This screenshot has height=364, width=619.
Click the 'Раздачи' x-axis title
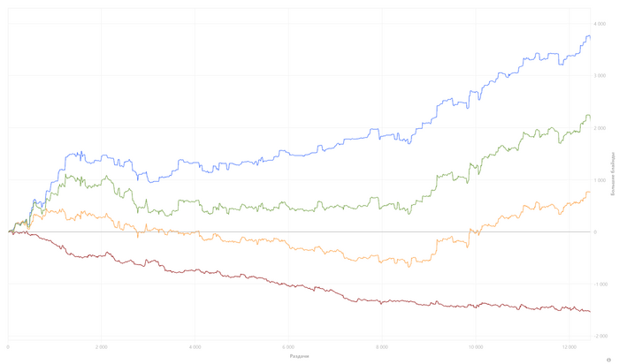click(301, 357)
